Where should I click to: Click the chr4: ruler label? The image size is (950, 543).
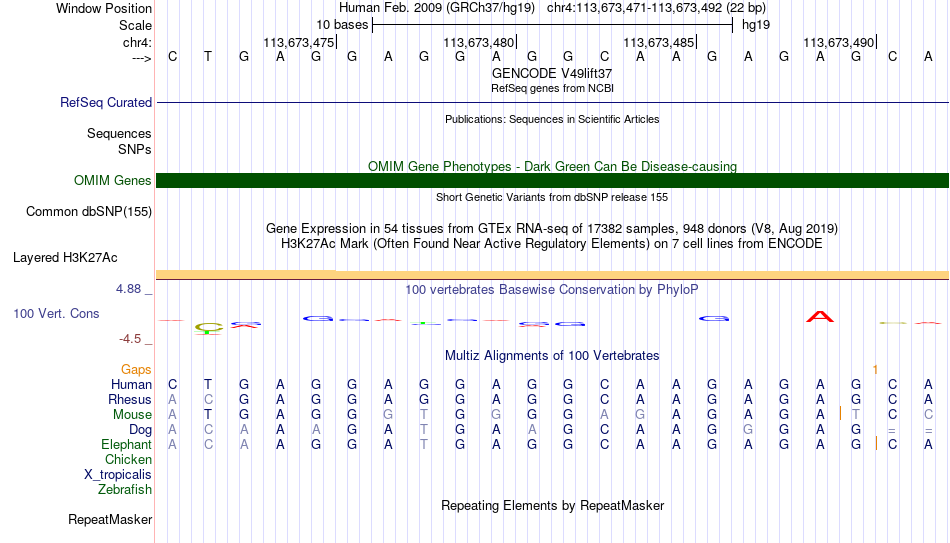coord(137,42)
